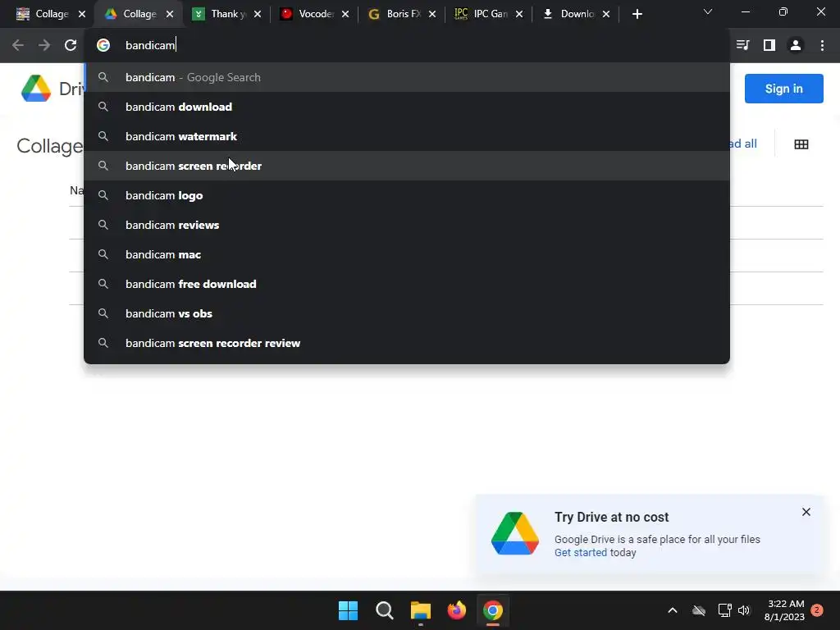This screenshot has width=840, height=630.
Task: Select bandicam screen recorder review suggestion
Action: [407, 343]
